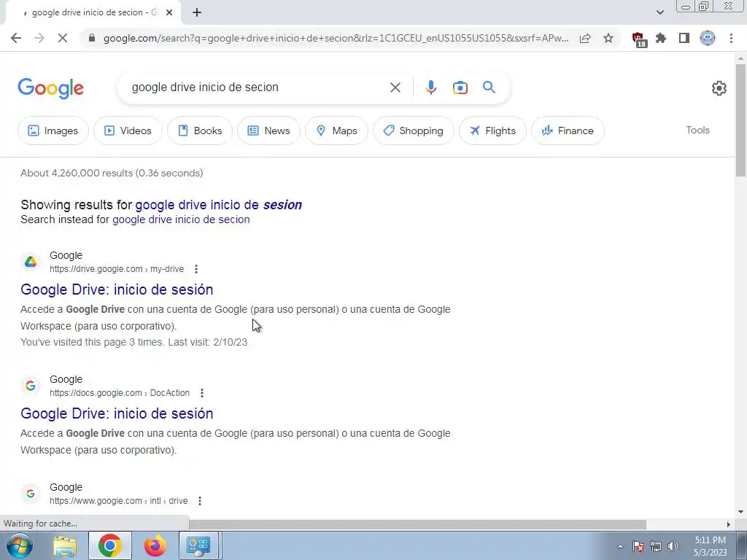Click the scroll-down arrow of vertical scrollbar
The width and height of the screenshot is (747, 560).
tap(740, 513)
